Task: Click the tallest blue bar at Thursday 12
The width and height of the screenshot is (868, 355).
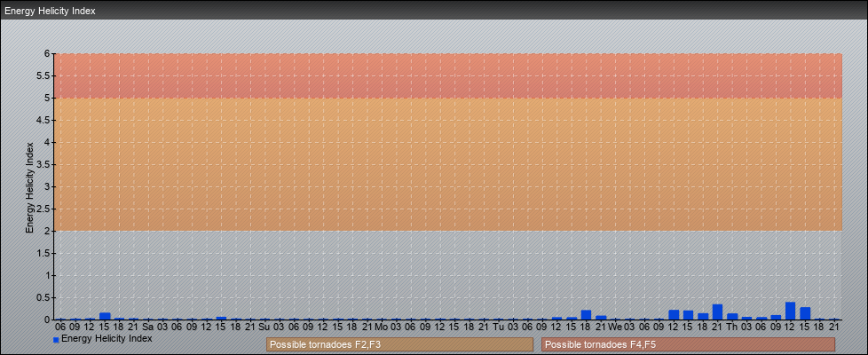Action: pos(790,311)
